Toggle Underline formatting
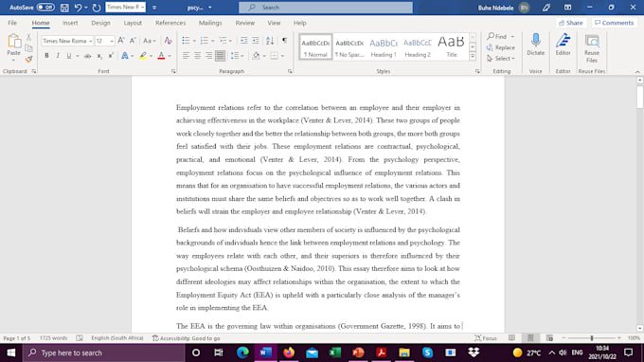644x362 pixels. [x=69, y=56]
